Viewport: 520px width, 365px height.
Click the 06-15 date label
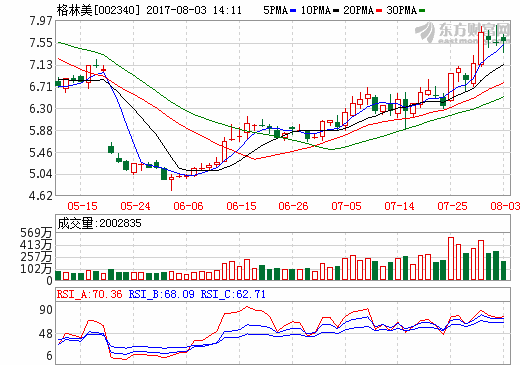click(241, 206)
